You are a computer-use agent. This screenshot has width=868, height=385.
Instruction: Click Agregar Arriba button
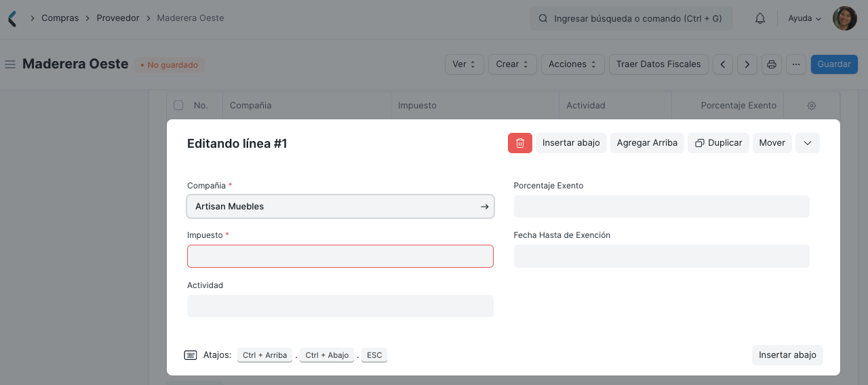click(647, 143)
